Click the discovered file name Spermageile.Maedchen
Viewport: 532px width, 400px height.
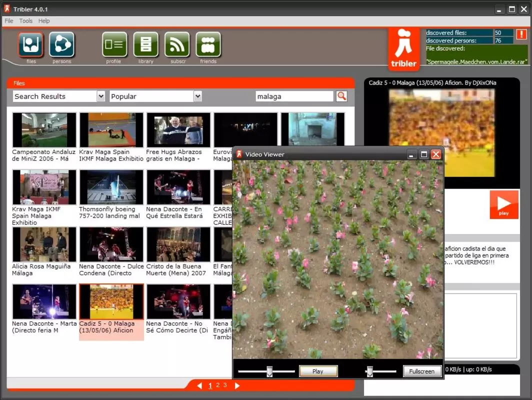pos(476,61)
